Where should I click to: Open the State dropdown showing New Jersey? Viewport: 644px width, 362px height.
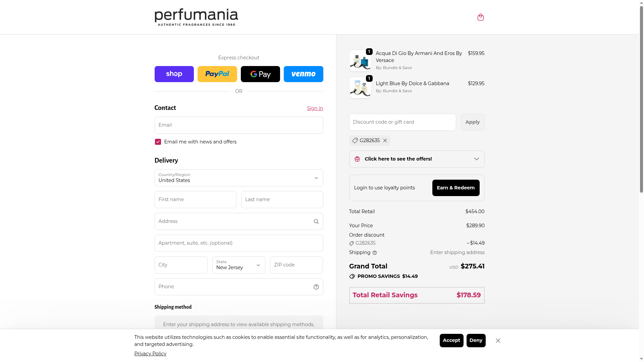coord(238,265)
